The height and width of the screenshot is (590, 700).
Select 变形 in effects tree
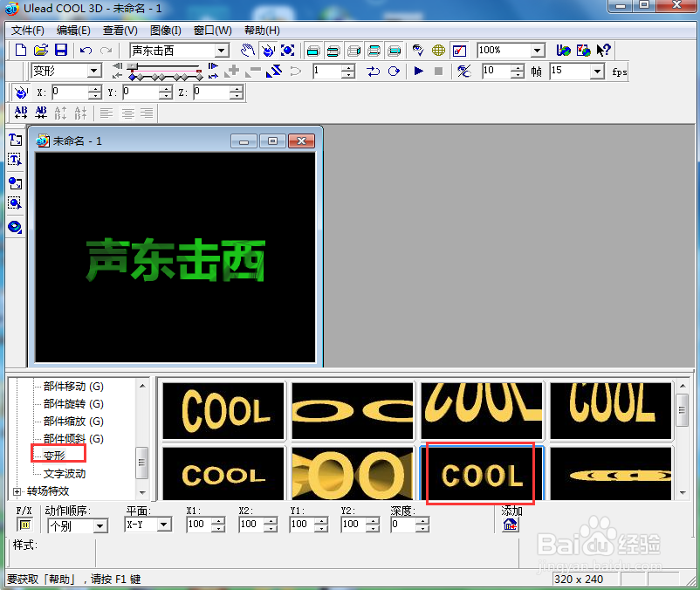point(54,456)
